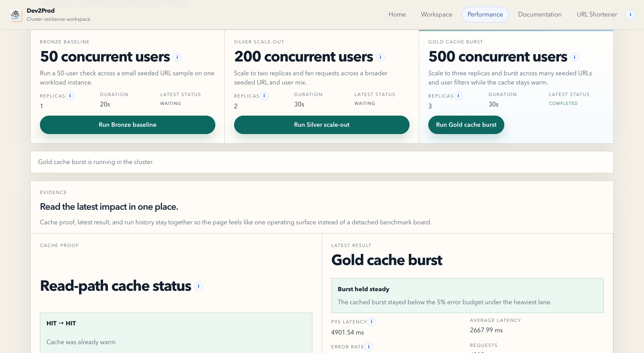The height and width of the screenshot is (353, 644).
Task: Click the info icon in the top navigation
Action: click(x=630, y=15)
